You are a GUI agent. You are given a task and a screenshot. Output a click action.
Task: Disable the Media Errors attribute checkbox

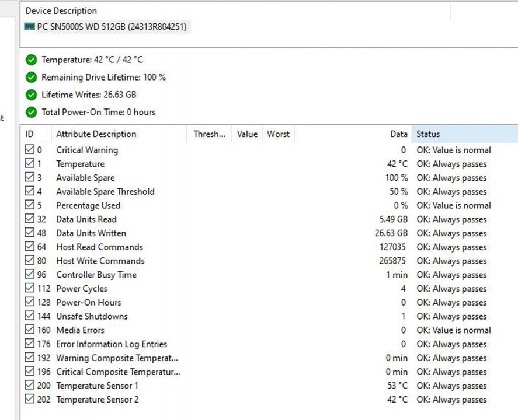pyautogui.click(x=30, y=330)
